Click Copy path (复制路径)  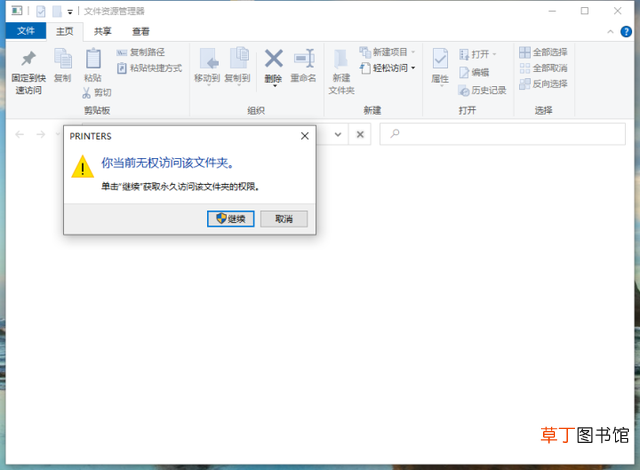point(141,52)
